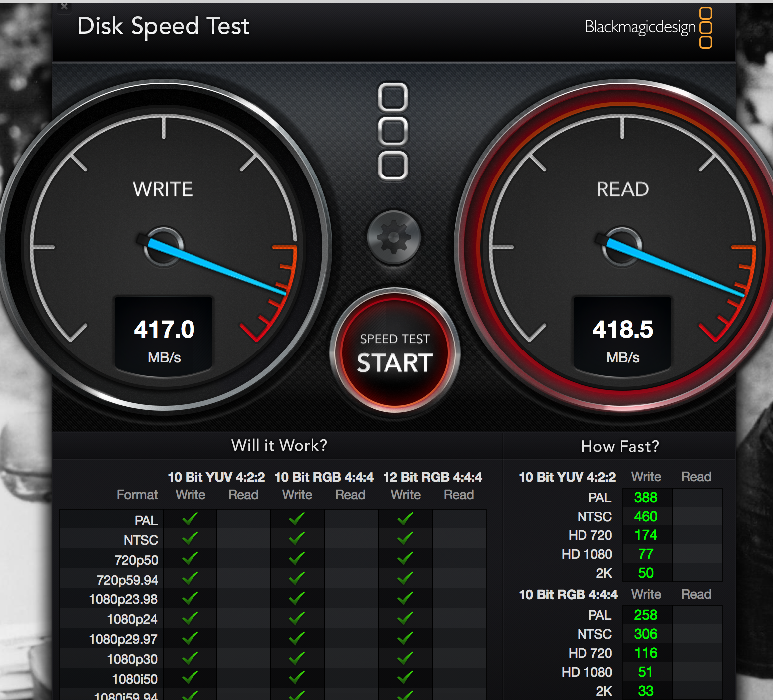Click 720p59.94 10 Bit YUV write checkmark
The width and height of the screenshot is (773, 700).
pyautogui.click(x=190, y=579)
